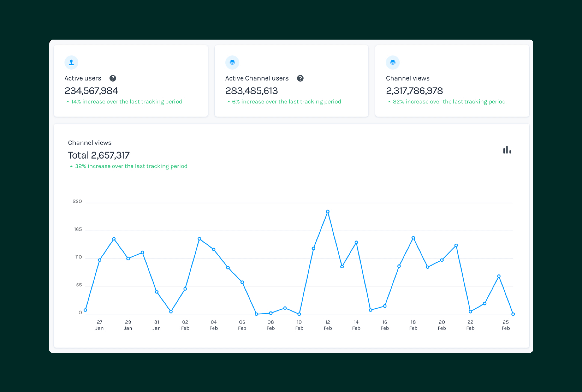The width and height of the screenshot is (582, 392).
Task: Click the layers icon above Channel views card
Action: click(x=393, y=62)
